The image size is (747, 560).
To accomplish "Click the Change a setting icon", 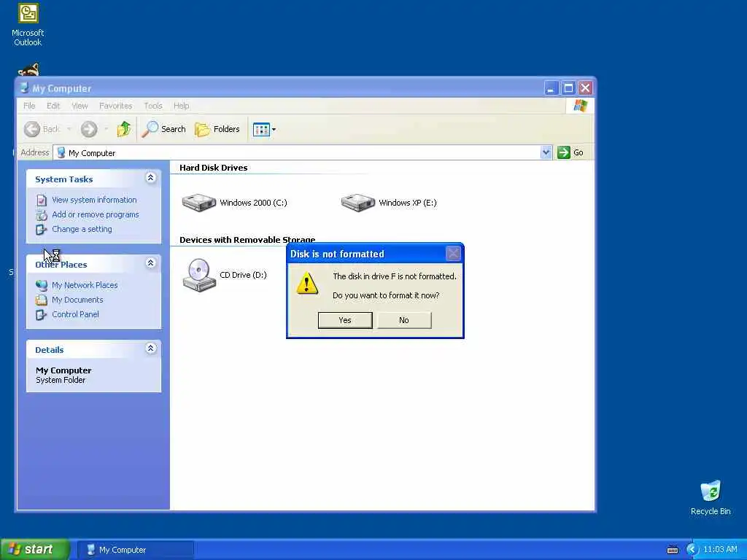I will [42, 230].
